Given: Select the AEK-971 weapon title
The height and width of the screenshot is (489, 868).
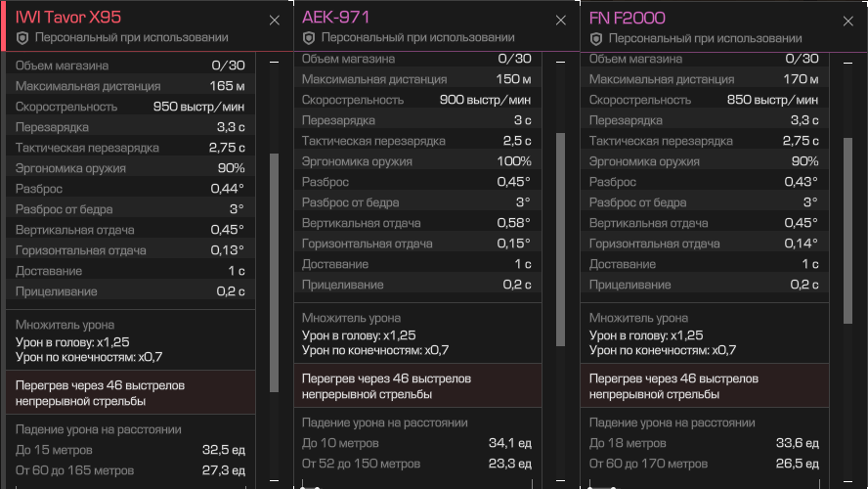Looking at the screenshot, I should point(335,18).
